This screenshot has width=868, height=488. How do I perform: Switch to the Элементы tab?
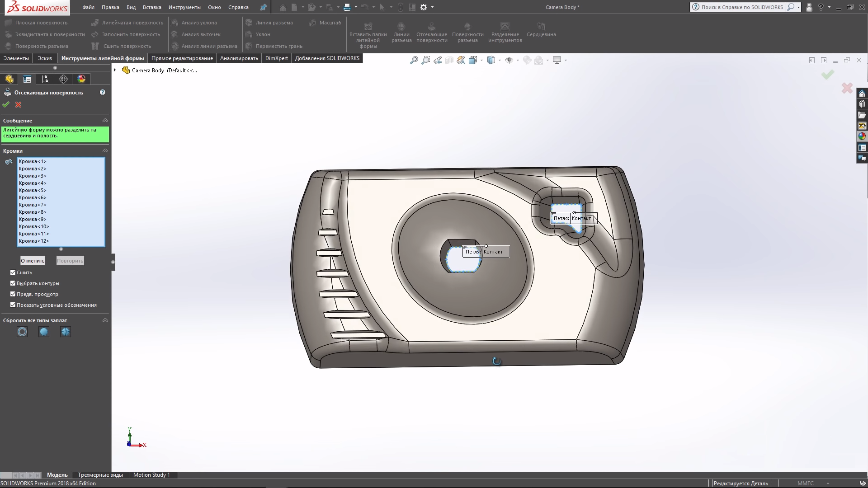point(16,58)
